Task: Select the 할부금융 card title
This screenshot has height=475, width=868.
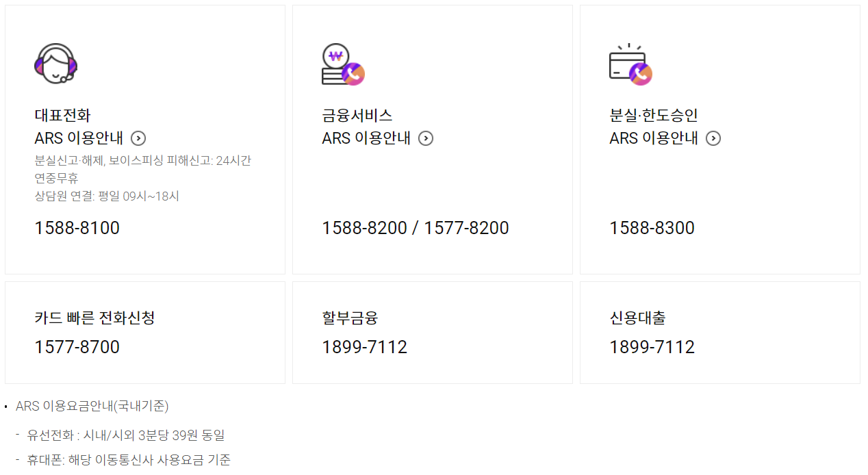Action: [350, 318]
